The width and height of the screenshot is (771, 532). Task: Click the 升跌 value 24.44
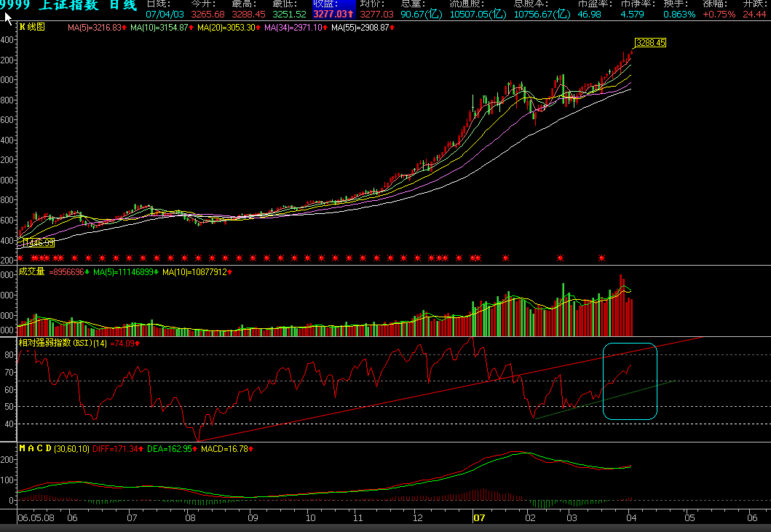pos(754,15)
